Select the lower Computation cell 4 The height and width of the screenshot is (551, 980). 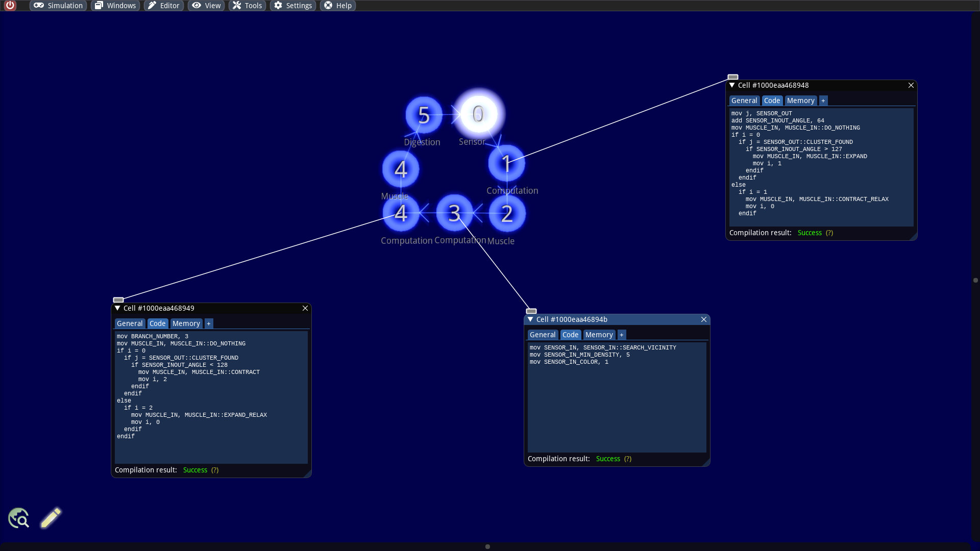[401, 213]
